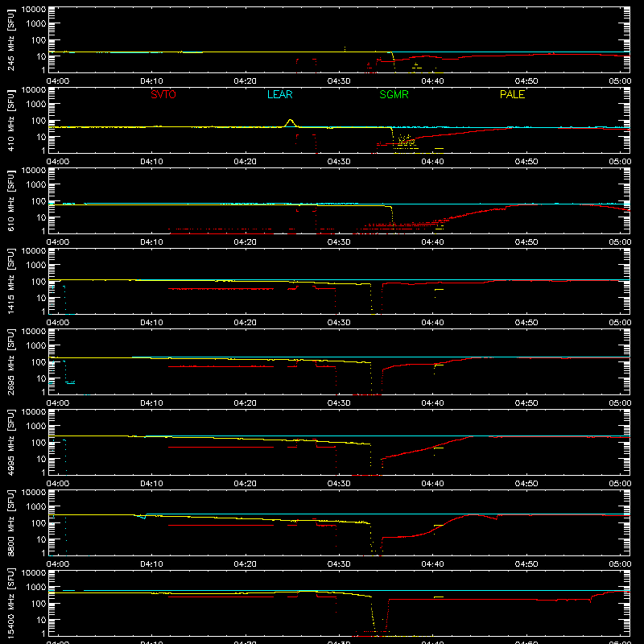Image resolution: width=644 pixels, height=644 pixels.
Task: Click 04:10 tick under the 245 MHz plot
Action: pyautogui.click(x=151, y=81)
